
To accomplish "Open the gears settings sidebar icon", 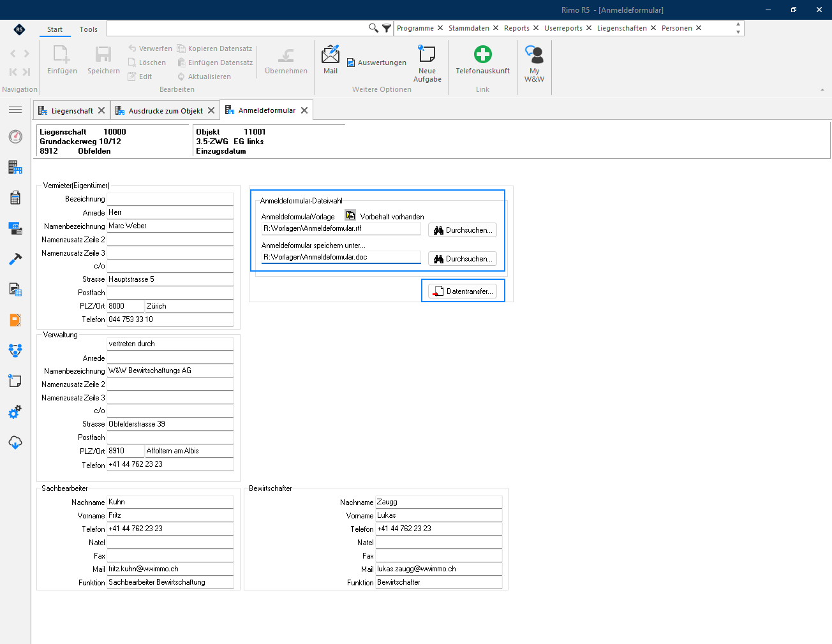I will click(15, 412).
